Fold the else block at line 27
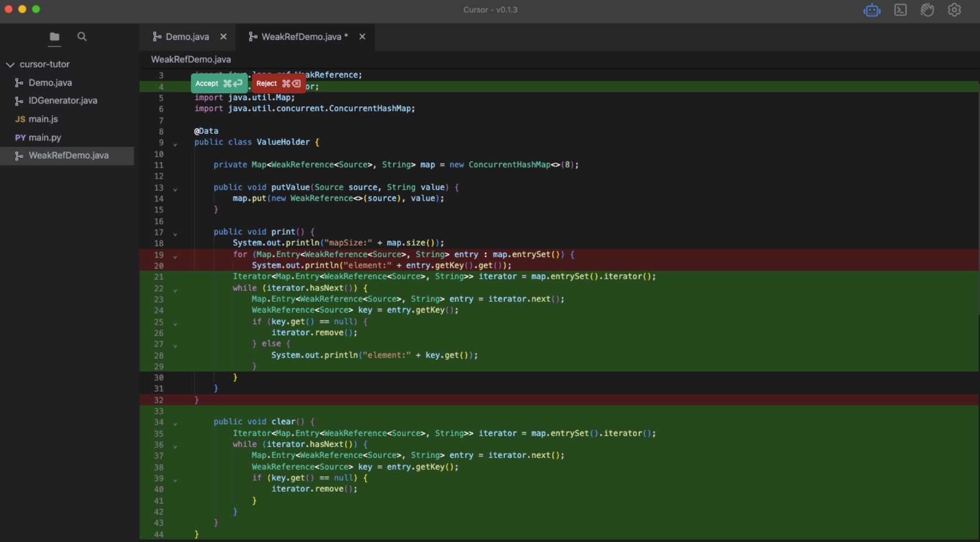Screen dimensions: 980x542 [x=175, y=346]
